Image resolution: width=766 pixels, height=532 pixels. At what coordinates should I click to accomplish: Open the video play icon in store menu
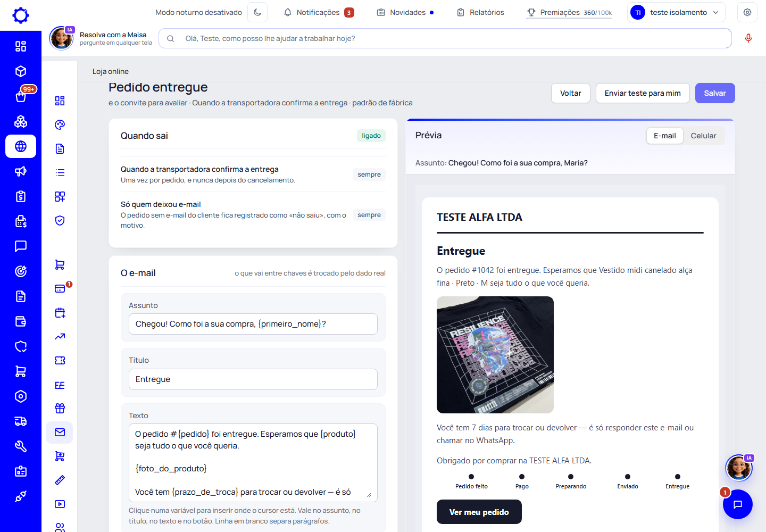tap(60, 504)
